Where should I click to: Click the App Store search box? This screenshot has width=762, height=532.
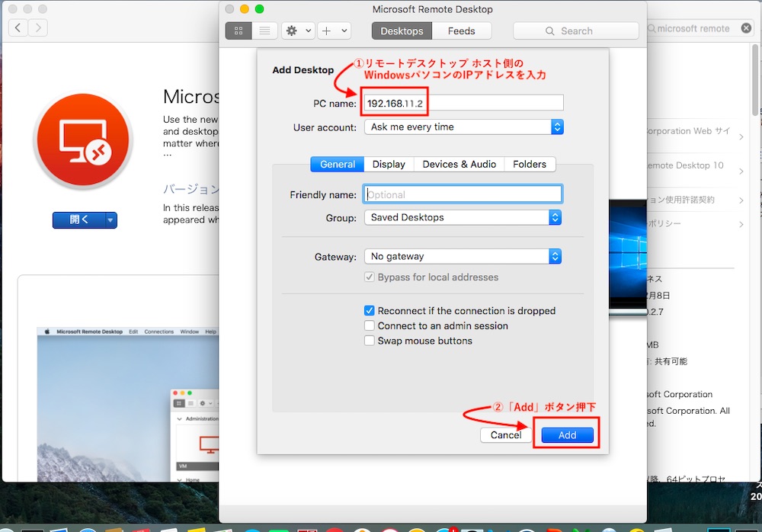700,28
